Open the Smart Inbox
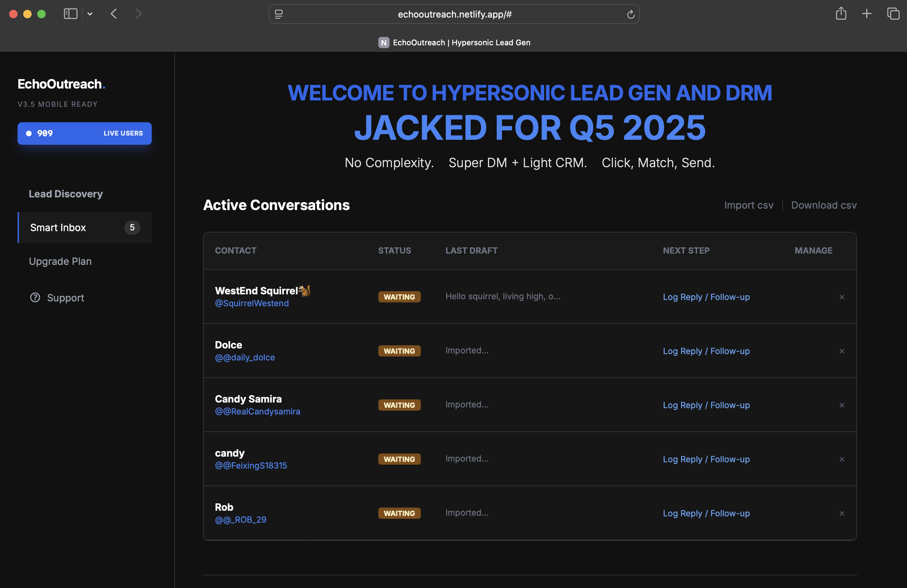Screen dimensions: 907x588 coord(58,228)
